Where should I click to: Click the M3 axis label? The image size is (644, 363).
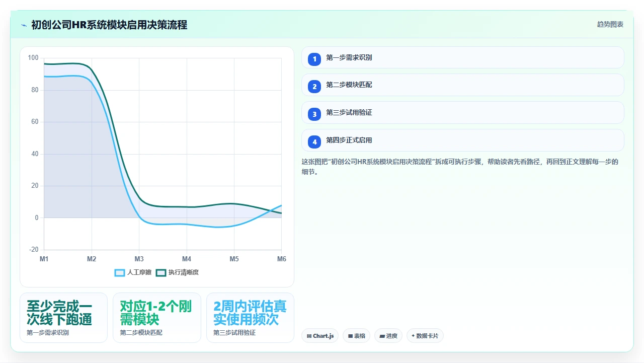click(x=139, y=259)
